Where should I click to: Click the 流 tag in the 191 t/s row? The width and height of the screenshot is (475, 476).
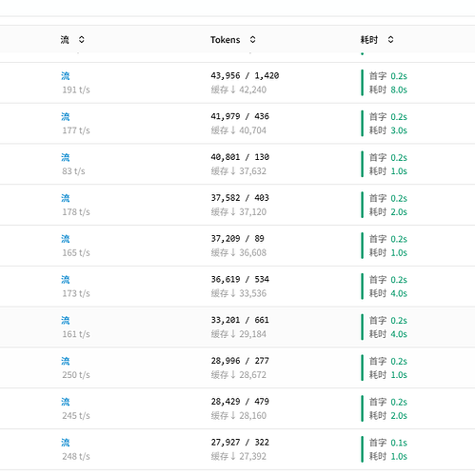(x=66, y=76)
